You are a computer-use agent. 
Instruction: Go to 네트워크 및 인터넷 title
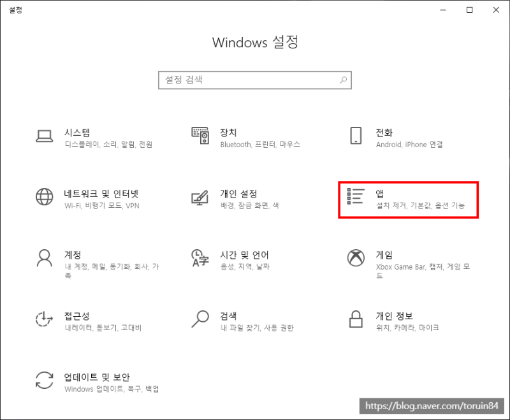point(101,194)
